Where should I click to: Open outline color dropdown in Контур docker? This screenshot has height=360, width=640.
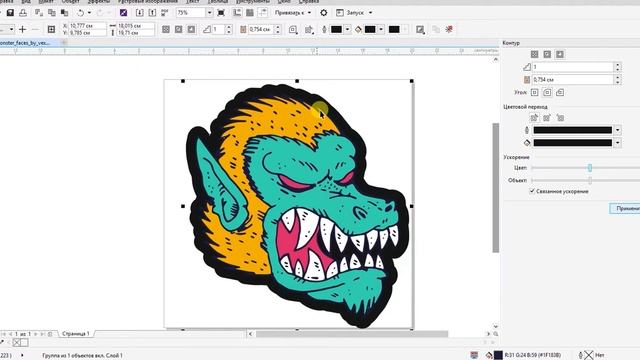(x=618, y=130)
